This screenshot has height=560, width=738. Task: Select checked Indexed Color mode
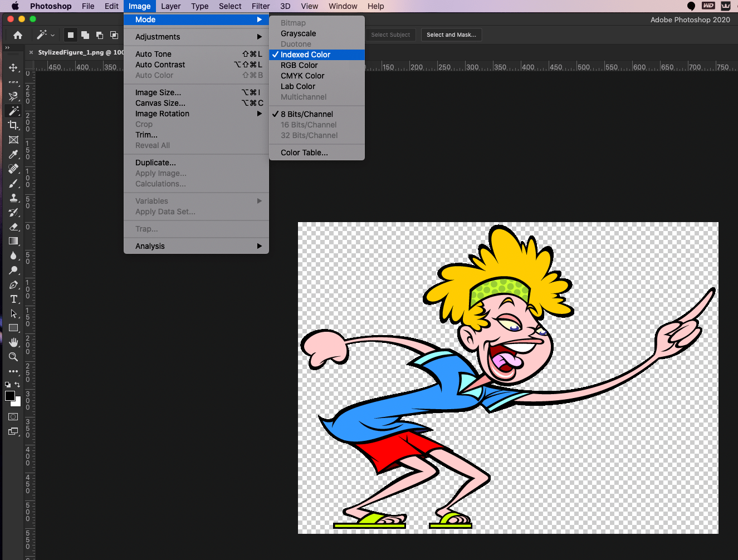tap(305, 55)
